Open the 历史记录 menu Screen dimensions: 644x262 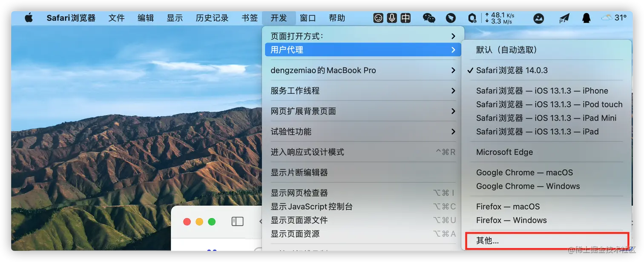coord(212,18)
